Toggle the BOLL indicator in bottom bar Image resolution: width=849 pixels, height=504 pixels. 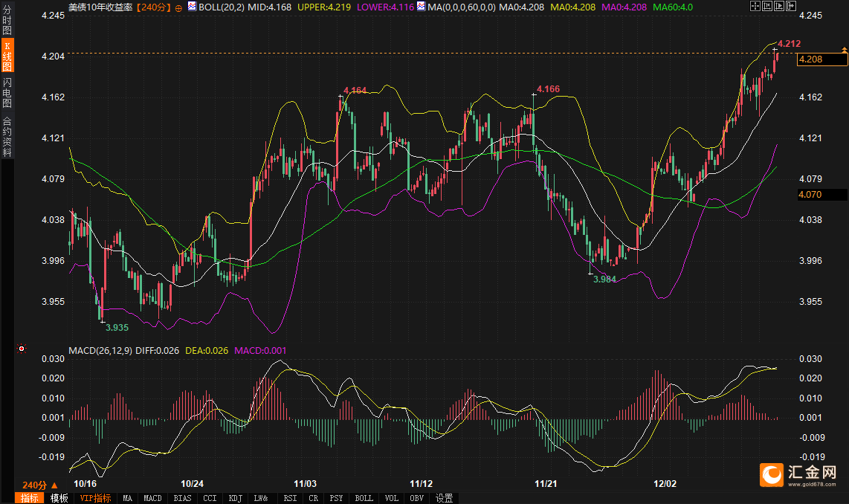364,498
